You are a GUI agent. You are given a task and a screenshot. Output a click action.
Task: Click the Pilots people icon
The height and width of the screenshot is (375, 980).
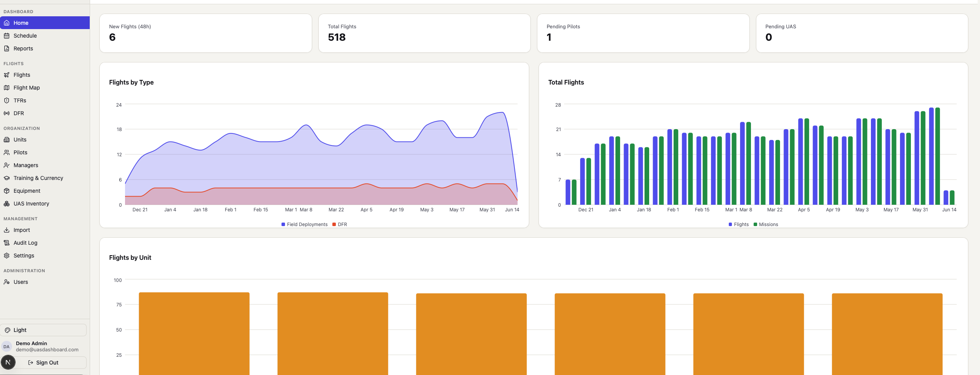pyautogui.click(x=7, y=152)
